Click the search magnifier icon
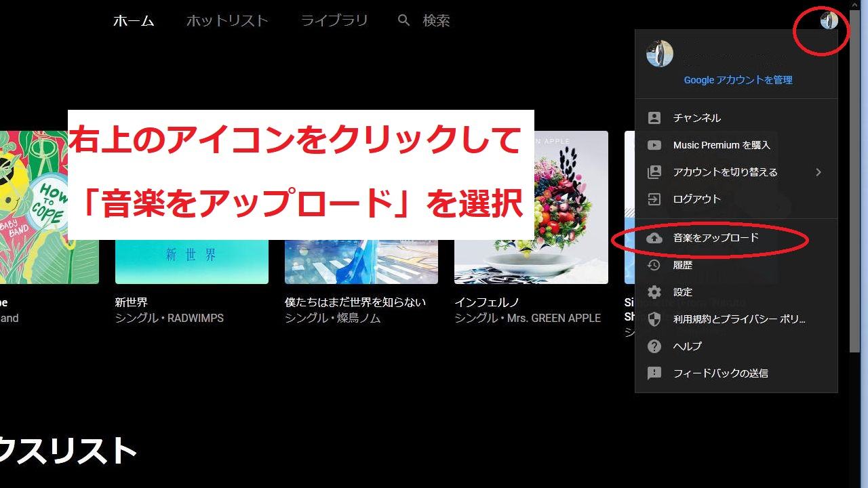 click(404, 21)
